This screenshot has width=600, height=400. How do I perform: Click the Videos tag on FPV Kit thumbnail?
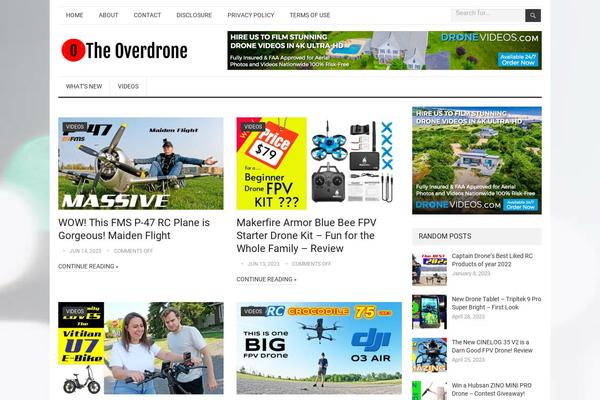253,127
